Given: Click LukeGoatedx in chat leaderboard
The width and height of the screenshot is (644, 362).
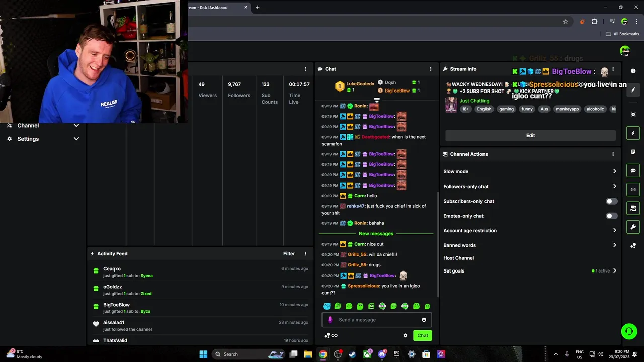Looking at the screenshot, I should coord(360,84).
